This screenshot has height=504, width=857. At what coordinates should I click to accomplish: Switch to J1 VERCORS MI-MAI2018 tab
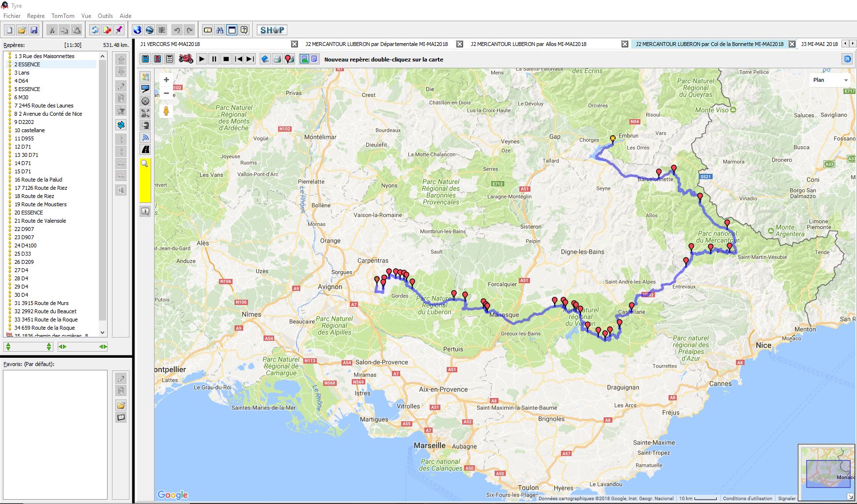(170, 44)
